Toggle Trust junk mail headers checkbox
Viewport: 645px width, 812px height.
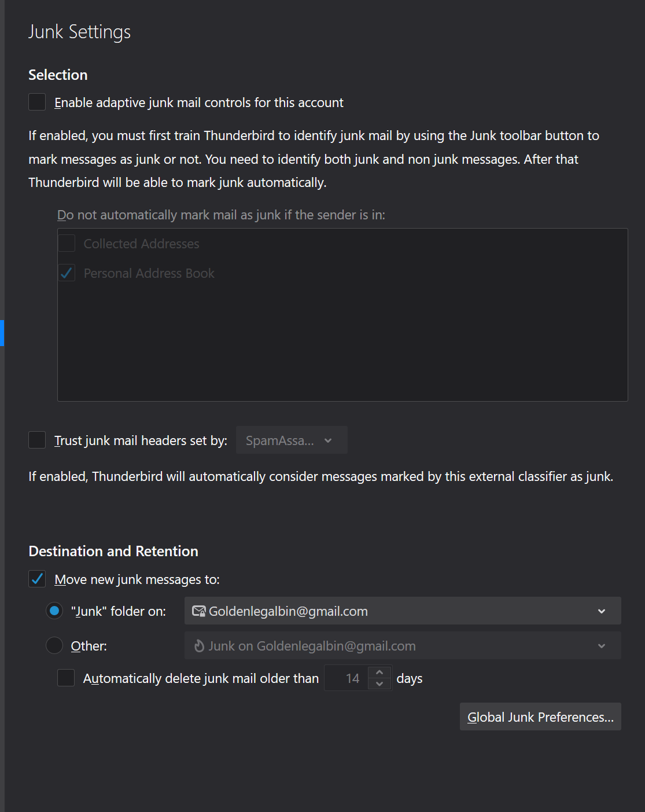38,440
